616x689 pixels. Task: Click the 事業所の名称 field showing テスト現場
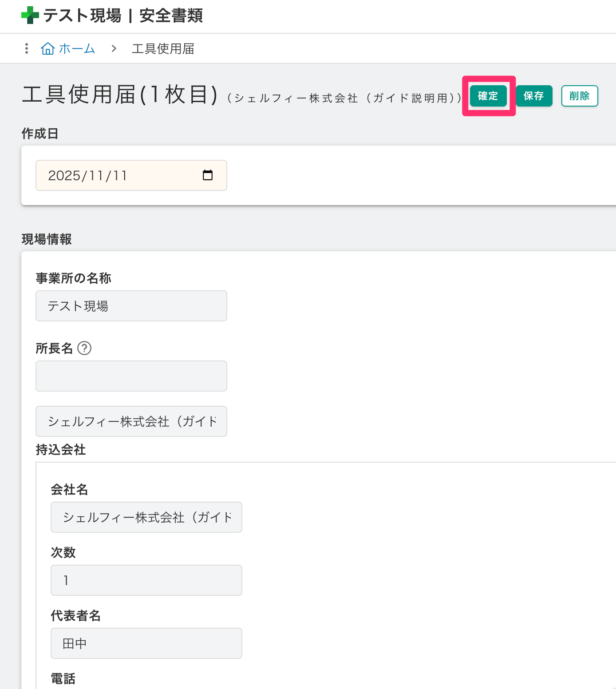point(131,306)
